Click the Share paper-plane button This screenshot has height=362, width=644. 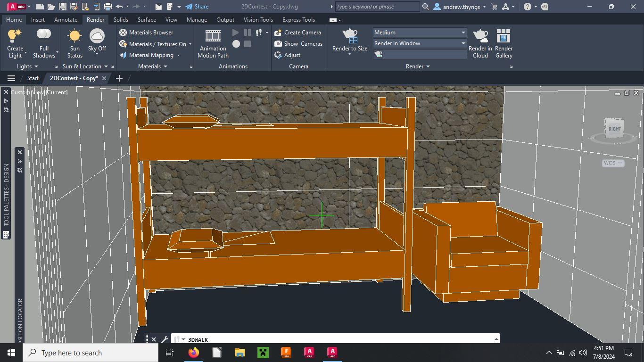click(x=197, y=7)
